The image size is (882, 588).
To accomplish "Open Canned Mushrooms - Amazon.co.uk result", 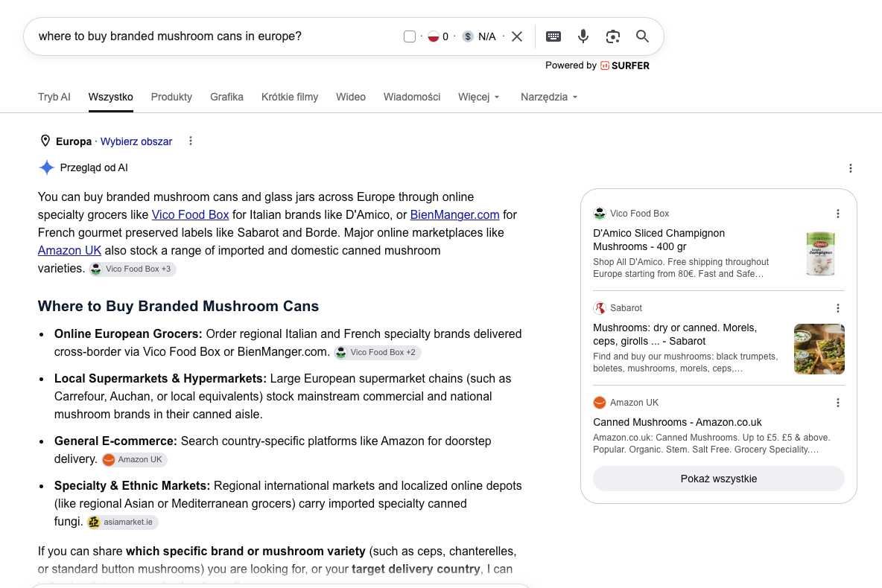I will point(677,422).
